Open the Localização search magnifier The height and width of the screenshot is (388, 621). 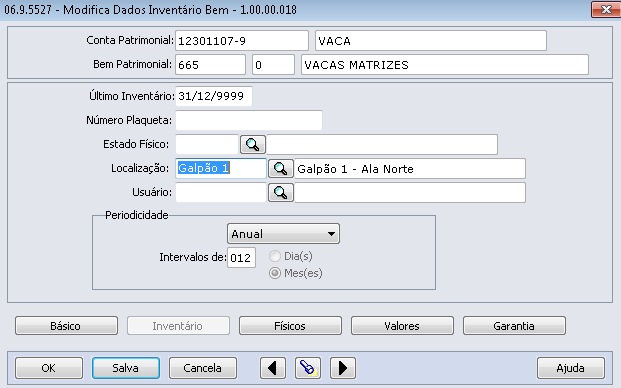pyautogui.click(x=281, y=169)
